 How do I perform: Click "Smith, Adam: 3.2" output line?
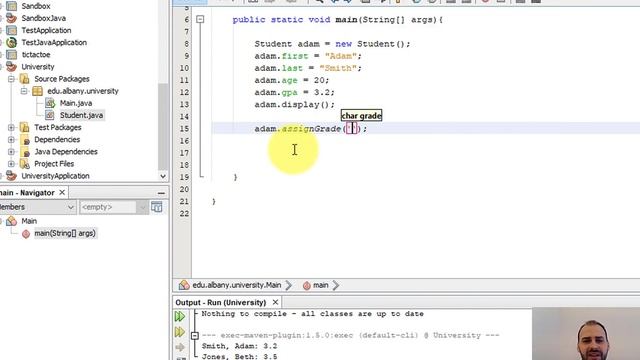coord(239,346)
